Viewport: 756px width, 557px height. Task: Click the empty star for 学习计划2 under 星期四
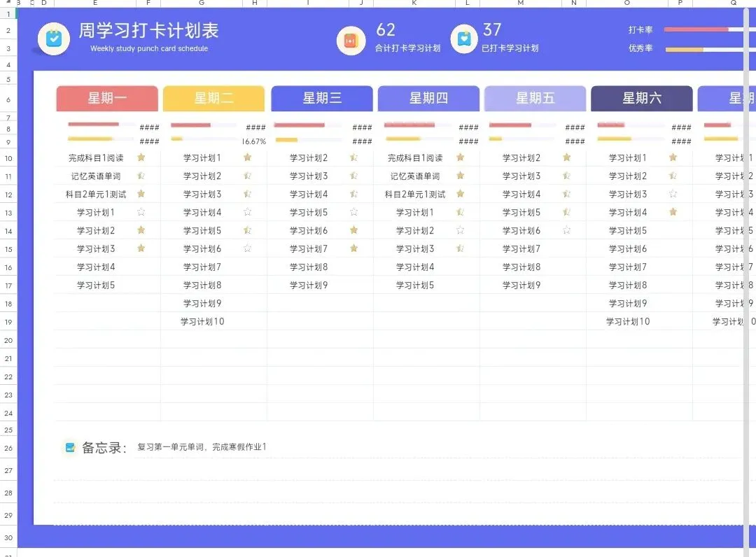tap(461, 230)
